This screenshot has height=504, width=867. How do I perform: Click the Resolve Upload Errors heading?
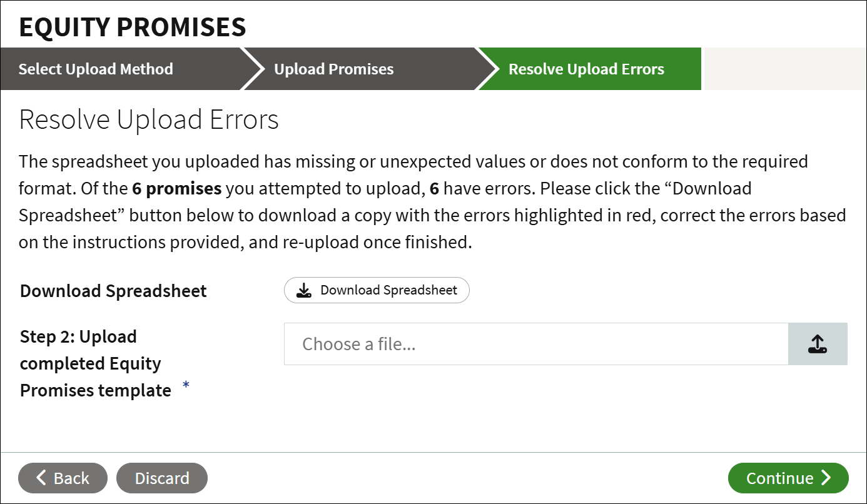point(149,119)
